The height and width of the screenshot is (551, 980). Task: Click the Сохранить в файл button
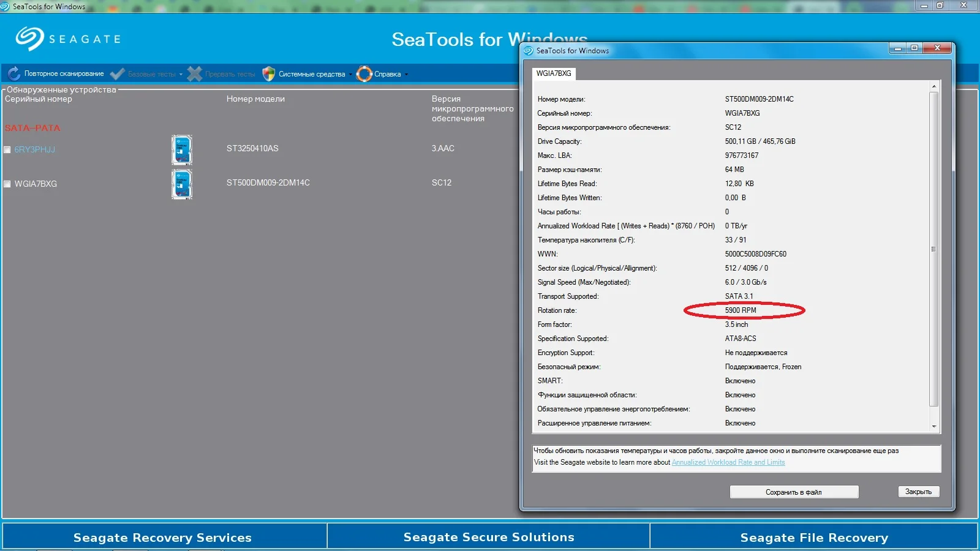(794, 492)
